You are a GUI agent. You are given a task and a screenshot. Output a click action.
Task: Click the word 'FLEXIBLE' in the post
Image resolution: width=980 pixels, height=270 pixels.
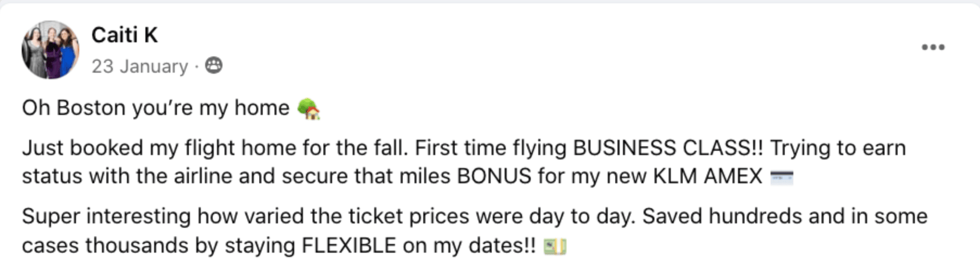(x=348, y=246)
